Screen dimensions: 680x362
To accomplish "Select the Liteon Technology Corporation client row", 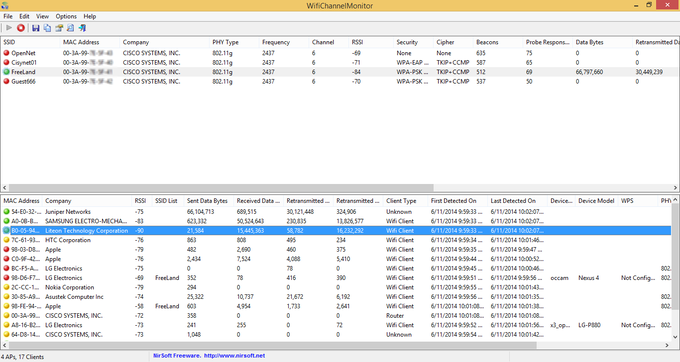I will click(336, 231).
